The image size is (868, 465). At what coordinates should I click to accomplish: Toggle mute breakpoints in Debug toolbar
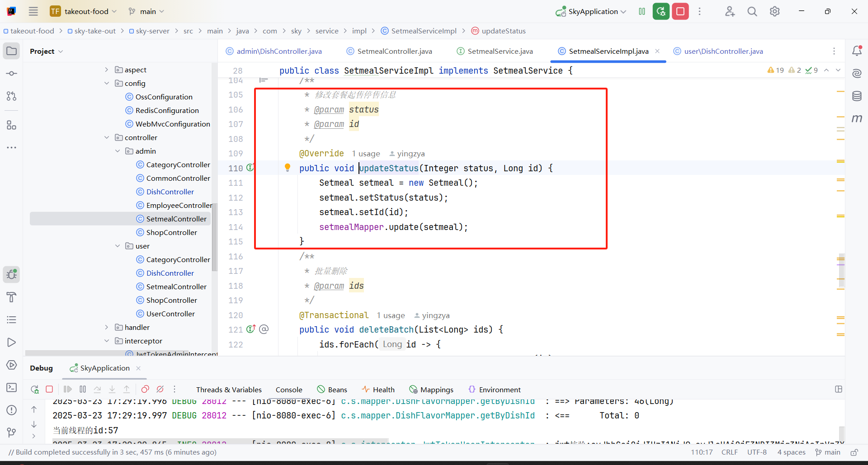[x=160, y=389]
